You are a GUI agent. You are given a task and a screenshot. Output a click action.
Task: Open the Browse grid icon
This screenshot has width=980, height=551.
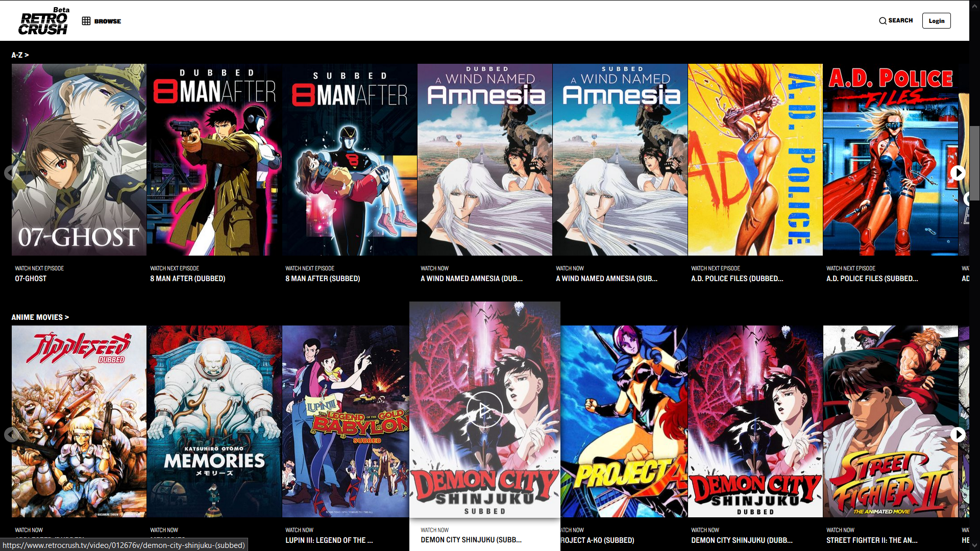86,21
